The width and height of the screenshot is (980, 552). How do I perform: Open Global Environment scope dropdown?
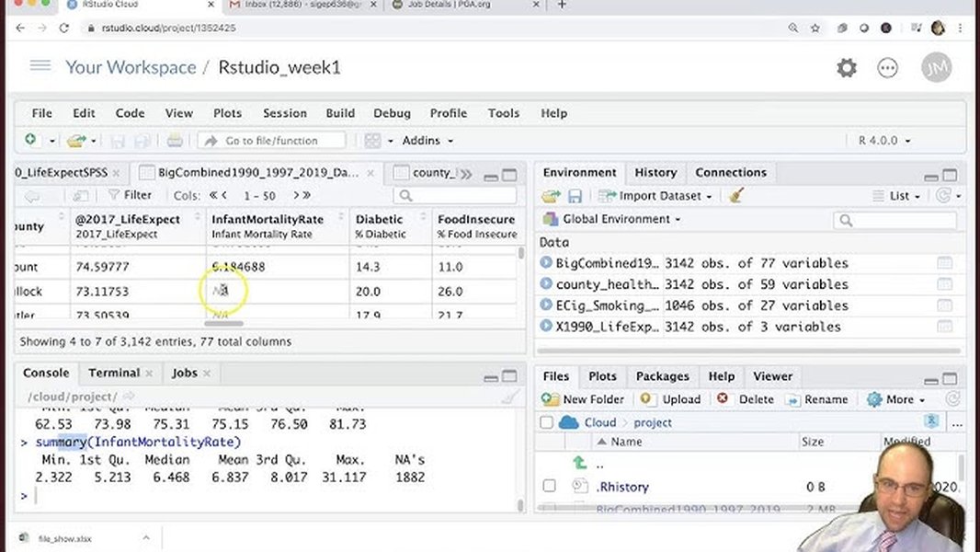[x=612, y=219]
